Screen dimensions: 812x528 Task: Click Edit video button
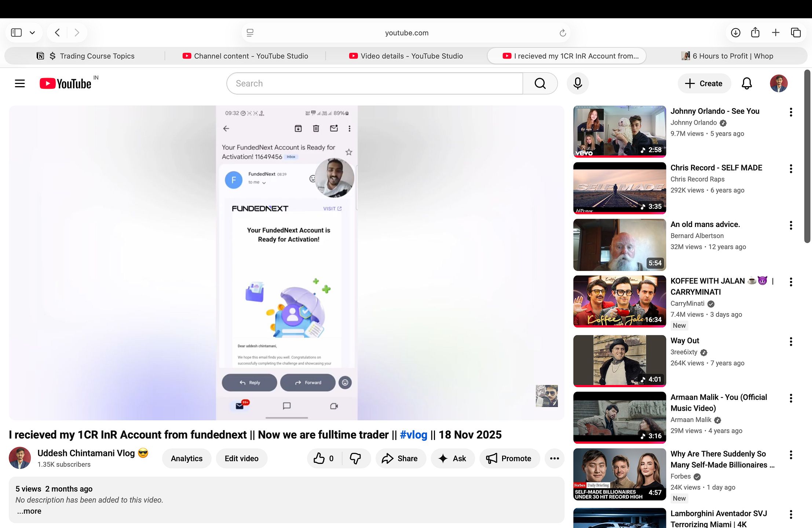point(242,458)
